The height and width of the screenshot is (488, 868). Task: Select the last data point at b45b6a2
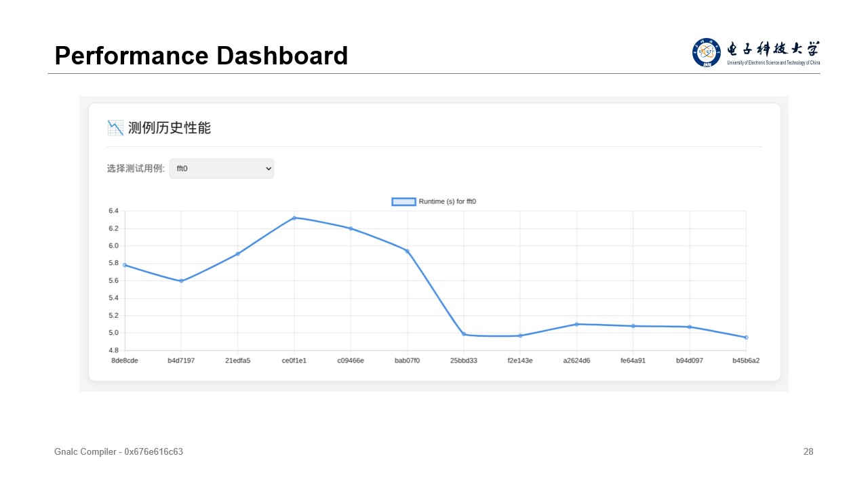pos(746,338)
